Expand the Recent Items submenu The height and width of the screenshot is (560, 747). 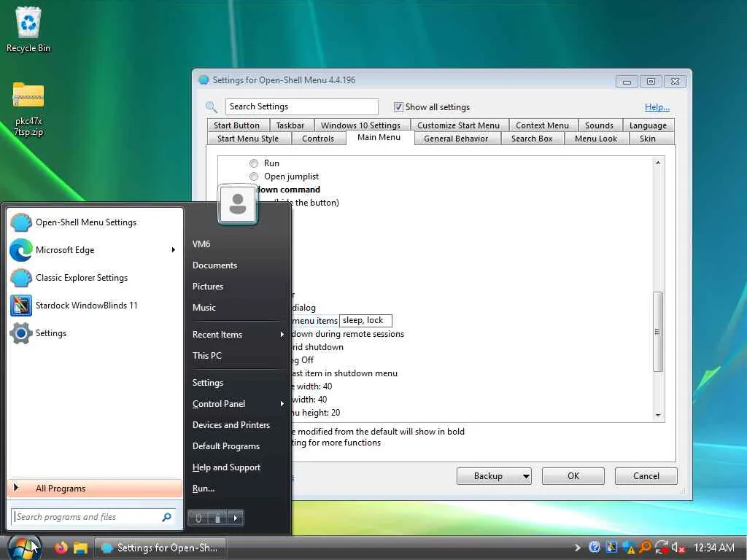tap(282, 335)
